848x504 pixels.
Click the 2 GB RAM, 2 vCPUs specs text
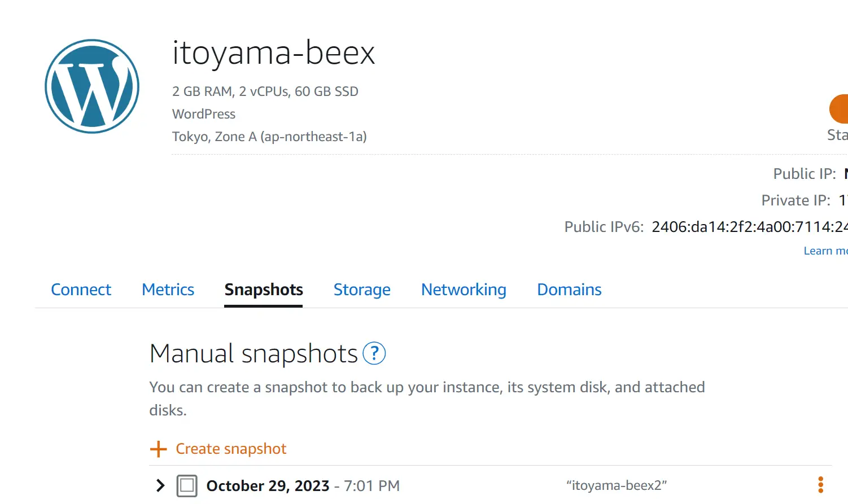(x=265, y=91)
